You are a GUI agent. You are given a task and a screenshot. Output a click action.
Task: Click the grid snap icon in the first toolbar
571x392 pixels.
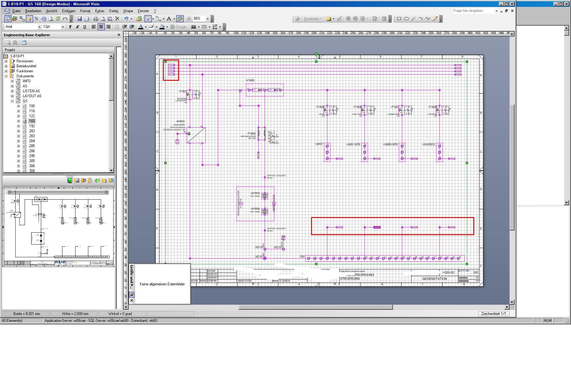coord(22,19)
